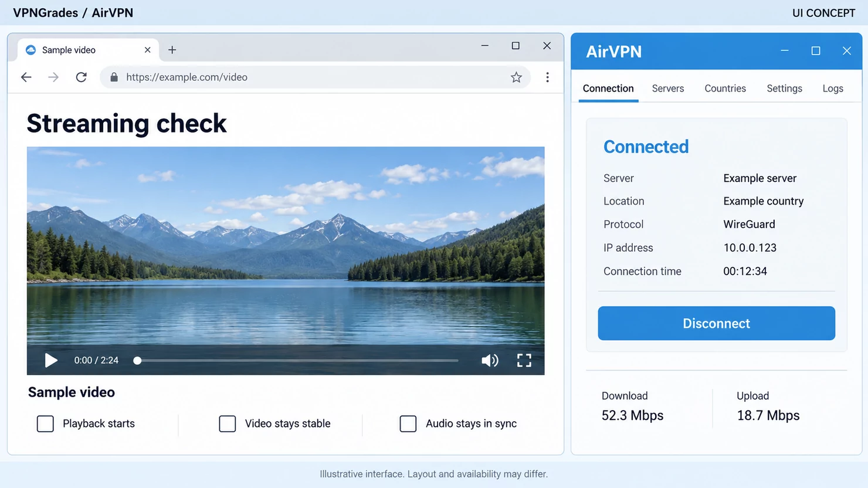Focus the address bar URL field
Image resolution: width=868 pixels, height=488 pixels.
coord(316,77)
